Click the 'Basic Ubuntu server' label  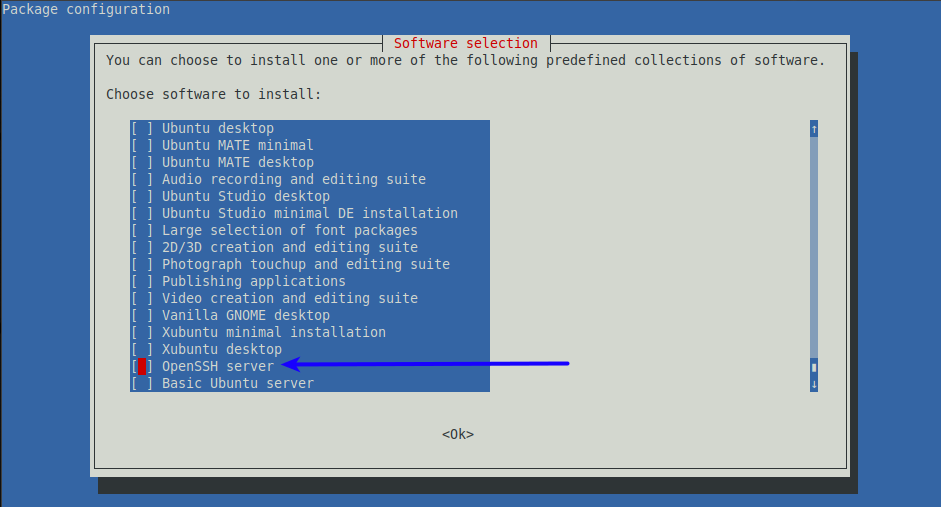tap(238, 383)
